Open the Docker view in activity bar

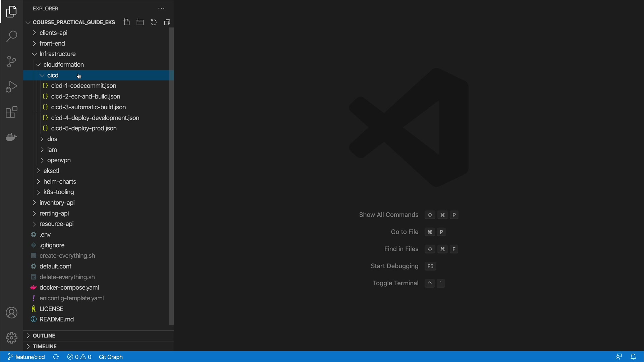(x=11, y=137)
